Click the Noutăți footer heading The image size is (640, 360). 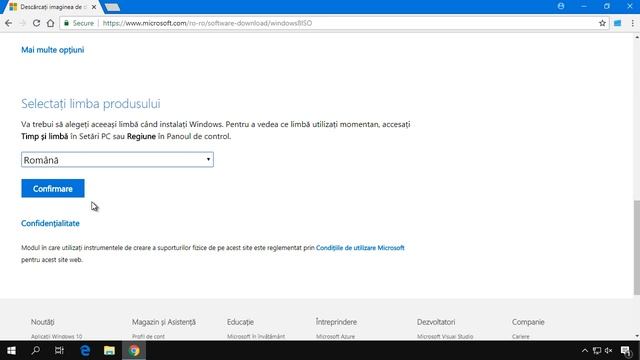click(42, 322)
